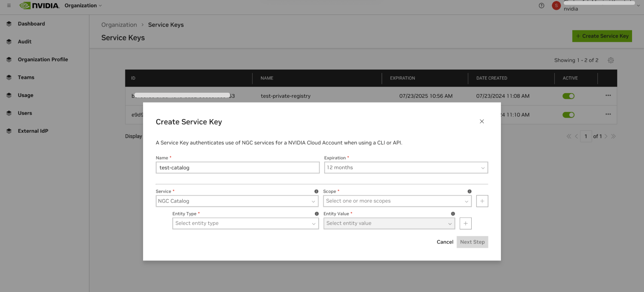Open the Select entity type dropdown

pos(245,223)
